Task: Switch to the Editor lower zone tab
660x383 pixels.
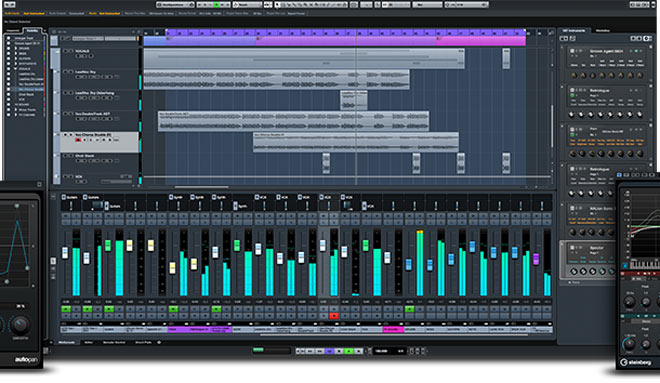Action: 88,342
